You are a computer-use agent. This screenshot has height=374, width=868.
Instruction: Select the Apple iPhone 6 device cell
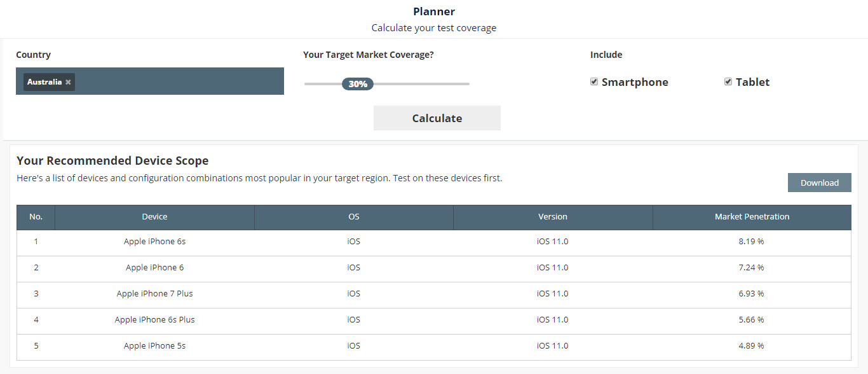click(155, 268)
